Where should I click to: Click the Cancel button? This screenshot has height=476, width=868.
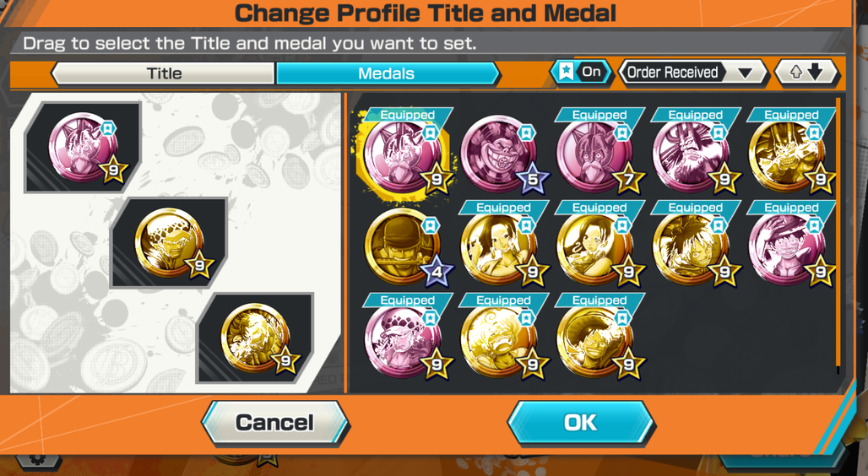coord(275,423)
